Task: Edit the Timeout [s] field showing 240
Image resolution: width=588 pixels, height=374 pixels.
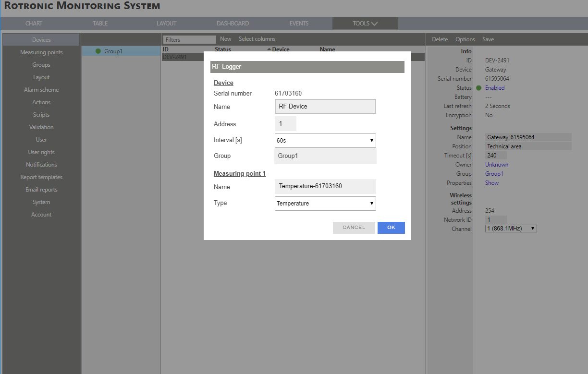Action: [496, 156]
